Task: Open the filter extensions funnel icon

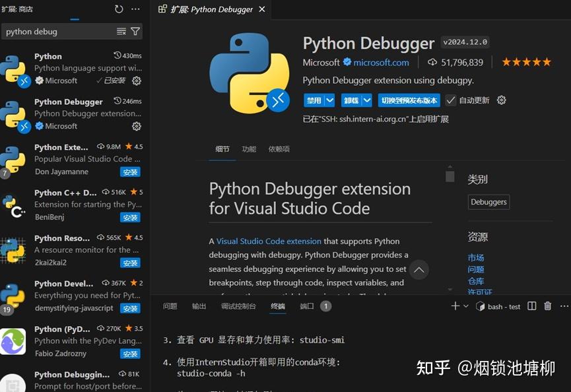Action: coord(135,31)
